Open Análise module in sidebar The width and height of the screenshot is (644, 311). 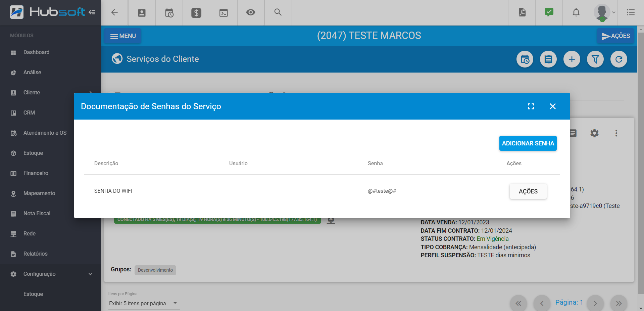tap(50, 73)
